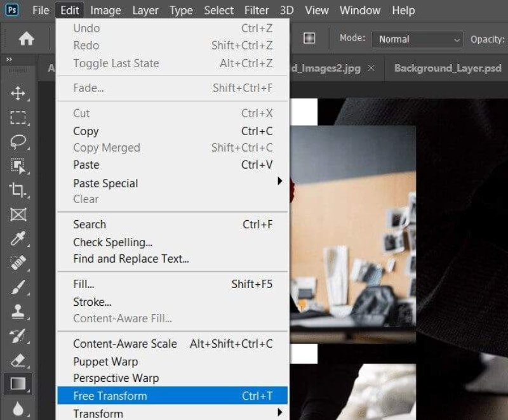Select the Brush tool

(18, 287)
